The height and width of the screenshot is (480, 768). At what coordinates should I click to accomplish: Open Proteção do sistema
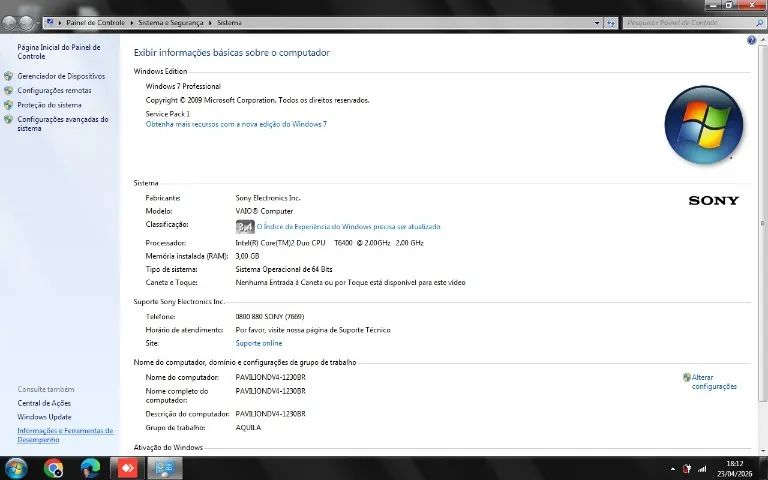point(49,105)
